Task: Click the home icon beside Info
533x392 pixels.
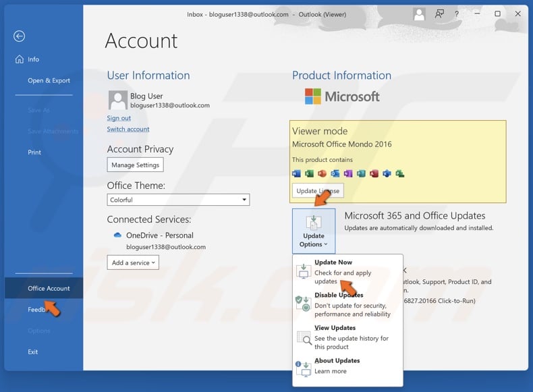Action: tap(20, 59)
